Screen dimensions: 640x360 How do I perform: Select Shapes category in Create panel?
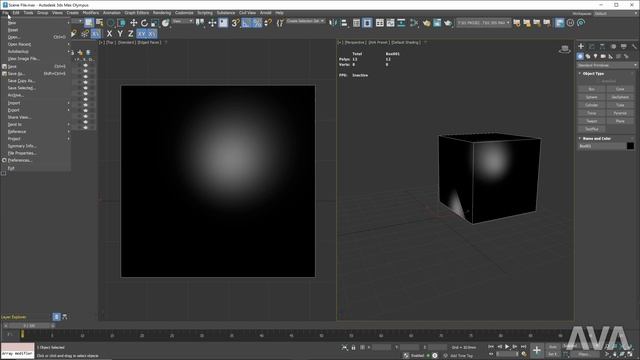[x=588, y=56]
